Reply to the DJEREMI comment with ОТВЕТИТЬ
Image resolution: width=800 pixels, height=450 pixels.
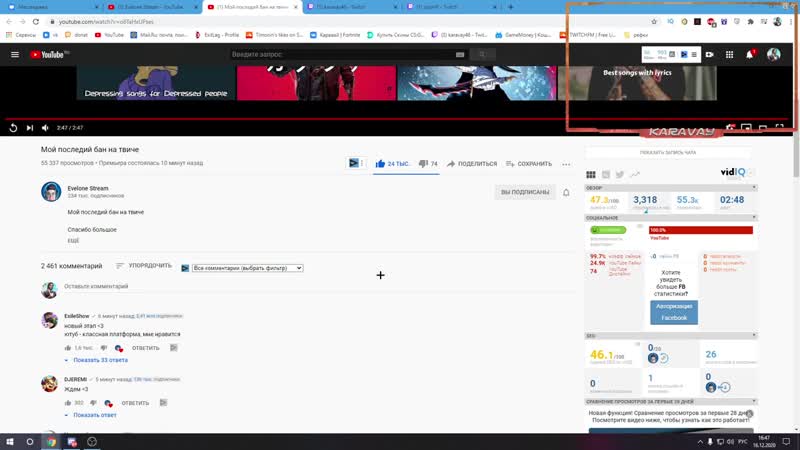(135, 403)
